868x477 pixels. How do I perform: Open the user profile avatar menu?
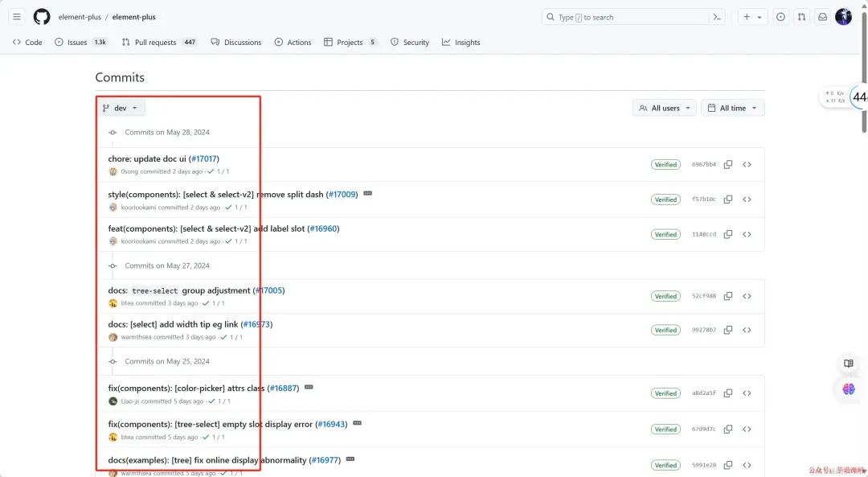[844, 17]
